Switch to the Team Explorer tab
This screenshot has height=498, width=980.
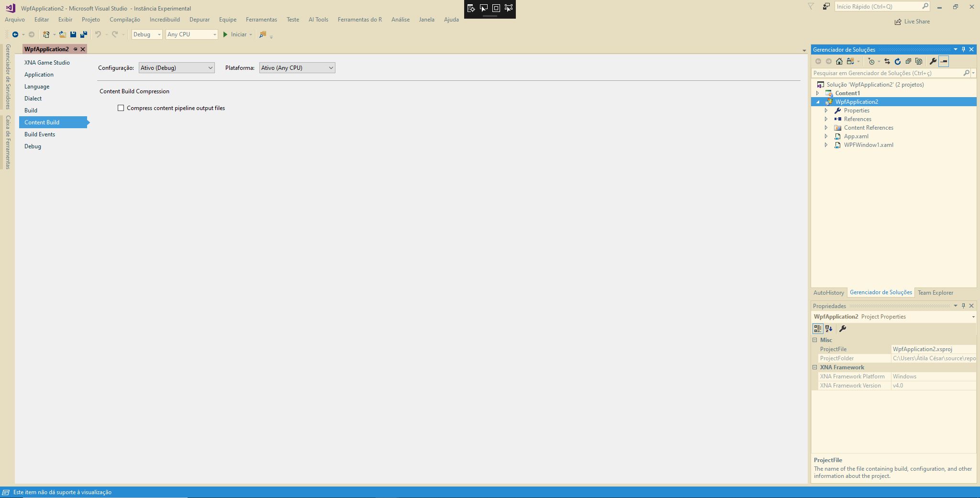[937, 292]
